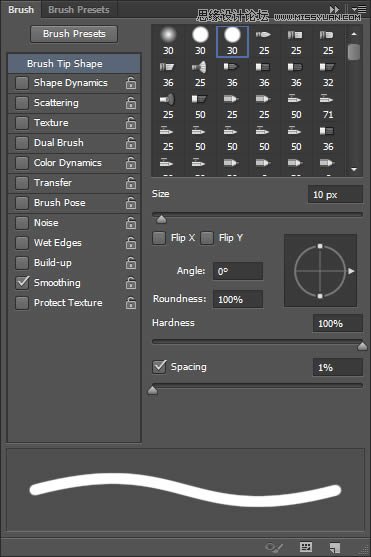
Task: Toggle the Build-up lock icon
Action: [x=131, y=263]
